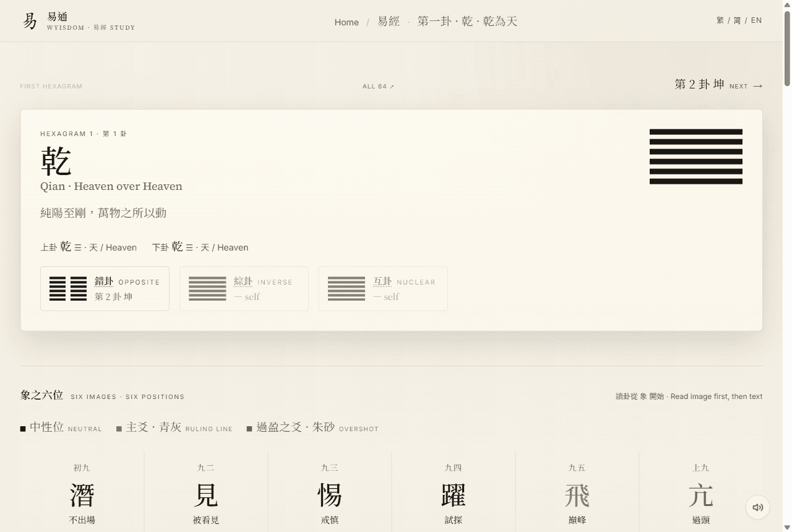Open the 綜卦 INVERSE card
The height and width of the screenshot is (532, 792).
244,288
